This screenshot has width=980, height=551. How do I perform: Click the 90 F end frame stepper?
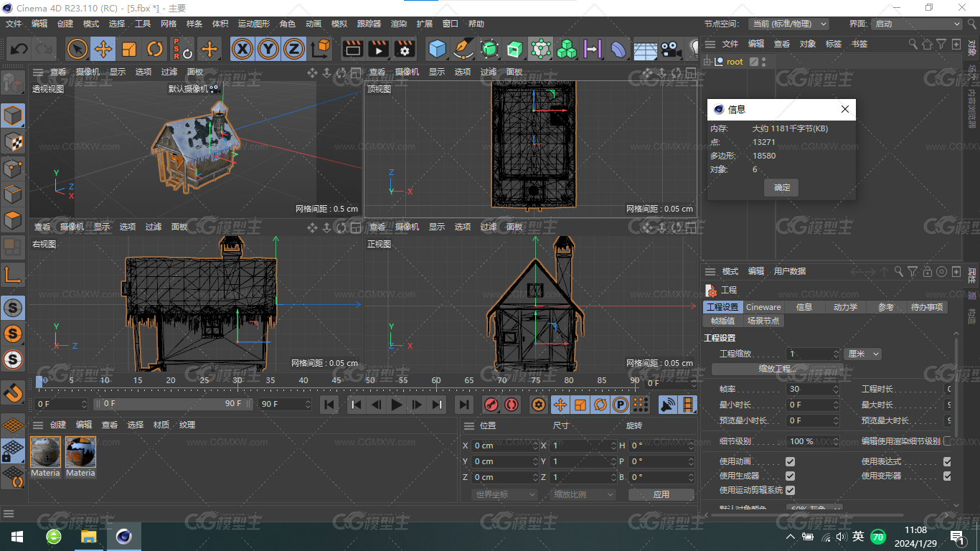308,404
